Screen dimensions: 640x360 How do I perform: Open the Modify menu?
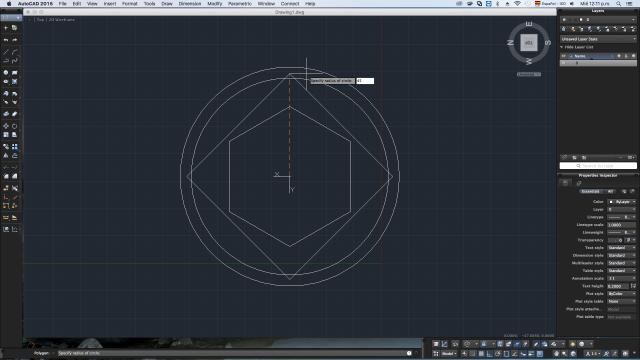click(x=214, y=3)
